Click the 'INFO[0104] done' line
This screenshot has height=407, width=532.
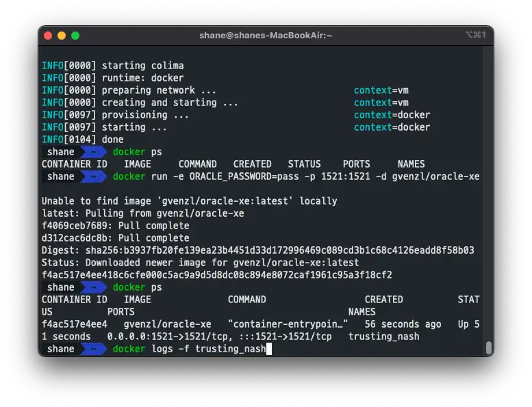83,140
